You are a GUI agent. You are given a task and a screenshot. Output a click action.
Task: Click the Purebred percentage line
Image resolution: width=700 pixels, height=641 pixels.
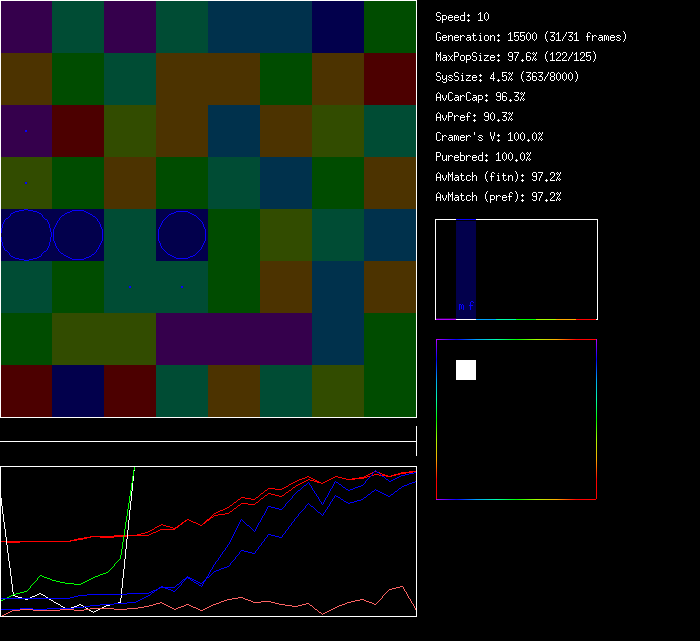(484, 157)
